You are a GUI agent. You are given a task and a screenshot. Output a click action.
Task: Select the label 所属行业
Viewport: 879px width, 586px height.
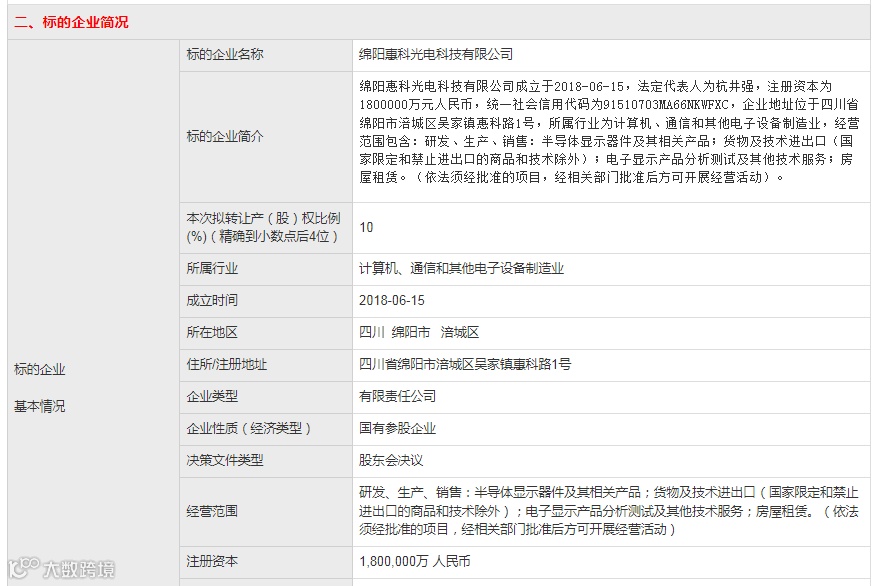[x=212, y=269]
